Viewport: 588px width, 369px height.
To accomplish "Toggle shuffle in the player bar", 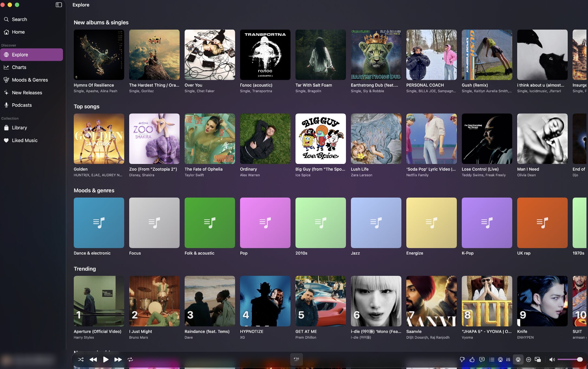I will 81,360.
